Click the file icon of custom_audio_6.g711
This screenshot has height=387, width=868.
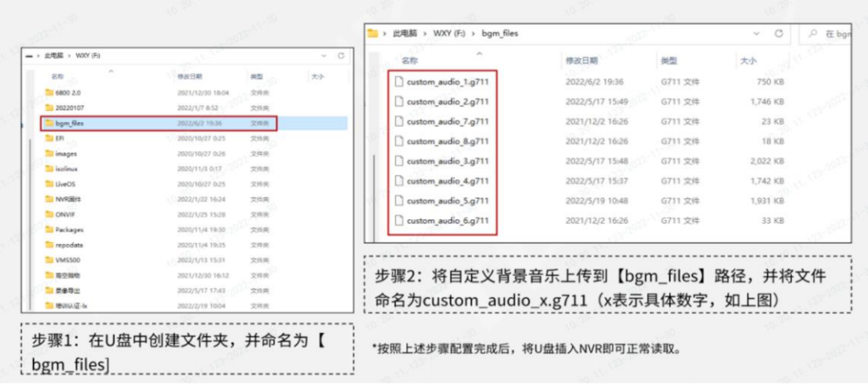[x=398, y=220]
